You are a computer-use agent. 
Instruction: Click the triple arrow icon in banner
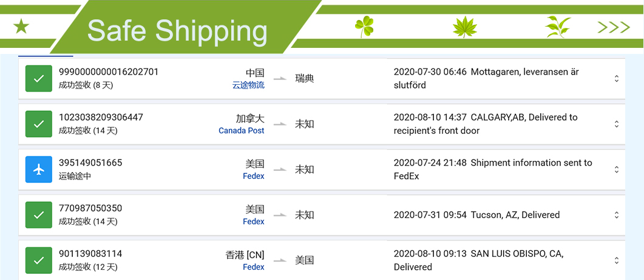(614, 27)
